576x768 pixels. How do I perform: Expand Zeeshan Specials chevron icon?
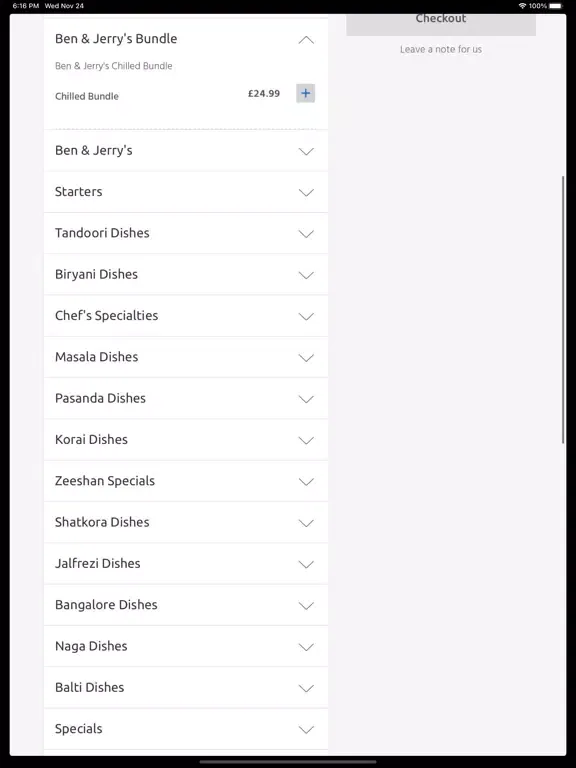[306, 481]
